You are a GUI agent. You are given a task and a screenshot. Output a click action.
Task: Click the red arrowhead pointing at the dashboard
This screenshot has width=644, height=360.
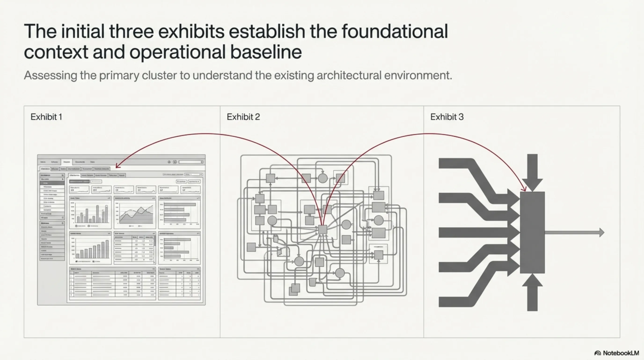pyautogui.click(x=117, y=166)
